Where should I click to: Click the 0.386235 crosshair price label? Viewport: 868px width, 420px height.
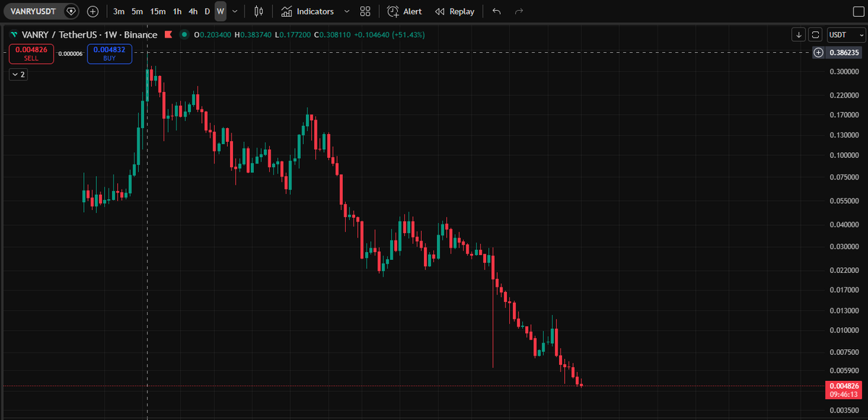point(844,52)
